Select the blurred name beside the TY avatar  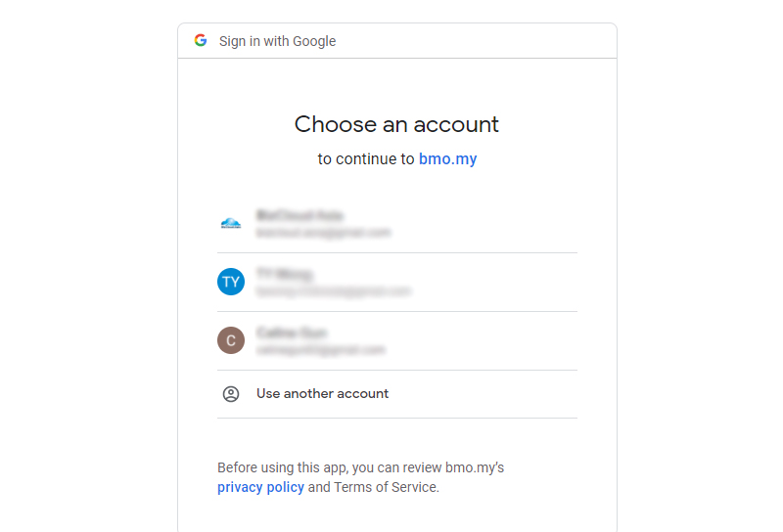(x=284, y=274)
